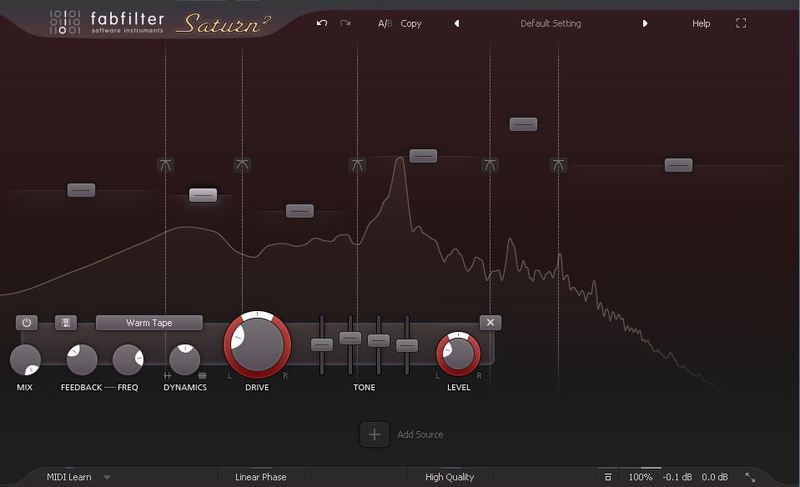Enable MIDI Learn
Image resolution: width=800 pixels, height=487 pixels.
[69, 477]
